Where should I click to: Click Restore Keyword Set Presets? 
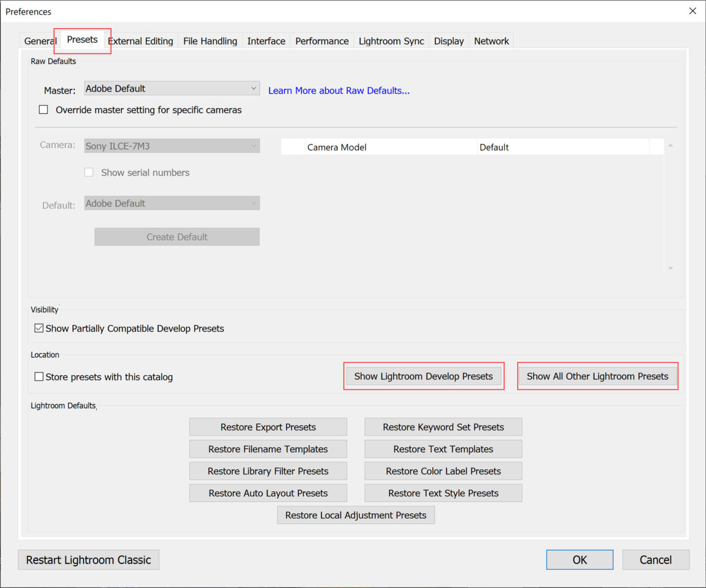point(443,426)
